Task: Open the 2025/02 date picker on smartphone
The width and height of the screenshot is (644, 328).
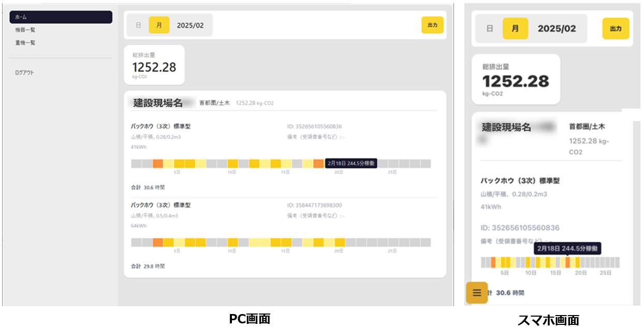Action: pos(557,28)
